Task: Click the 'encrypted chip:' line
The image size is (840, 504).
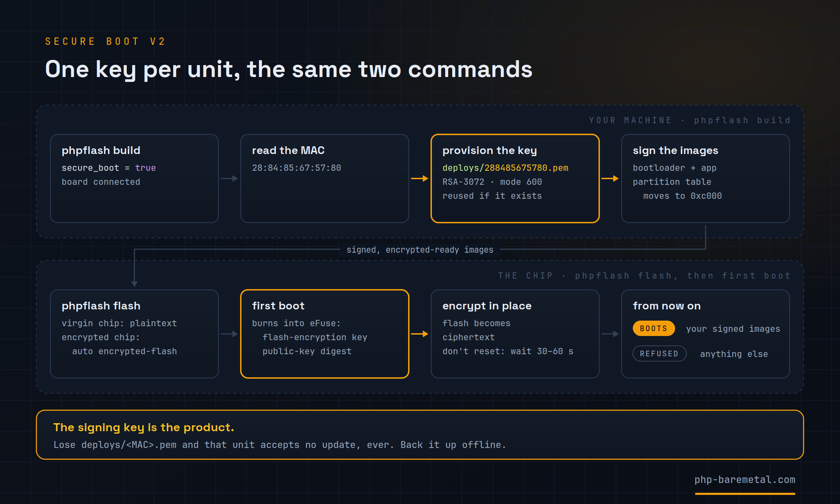Action: (101, 337)
